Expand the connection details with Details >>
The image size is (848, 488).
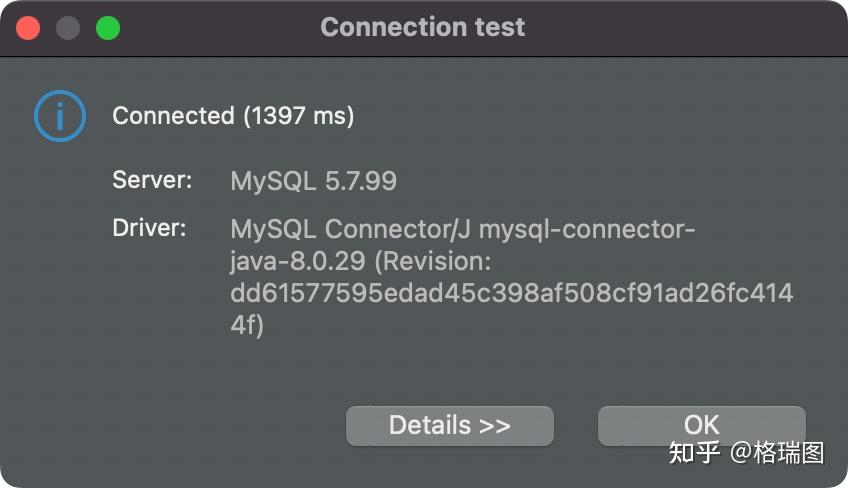click(449, 425)
